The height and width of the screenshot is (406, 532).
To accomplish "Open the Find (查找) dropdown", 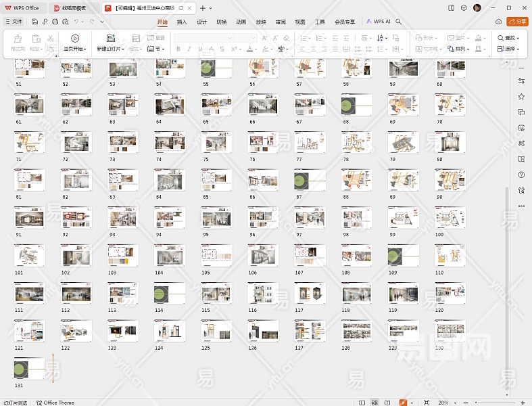I will coord(508,39).
